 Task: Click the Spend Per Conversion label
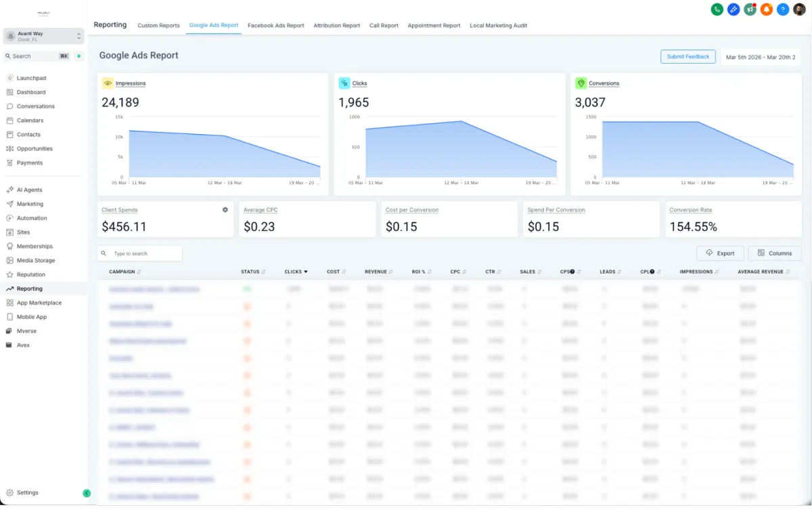coord(556,210)
